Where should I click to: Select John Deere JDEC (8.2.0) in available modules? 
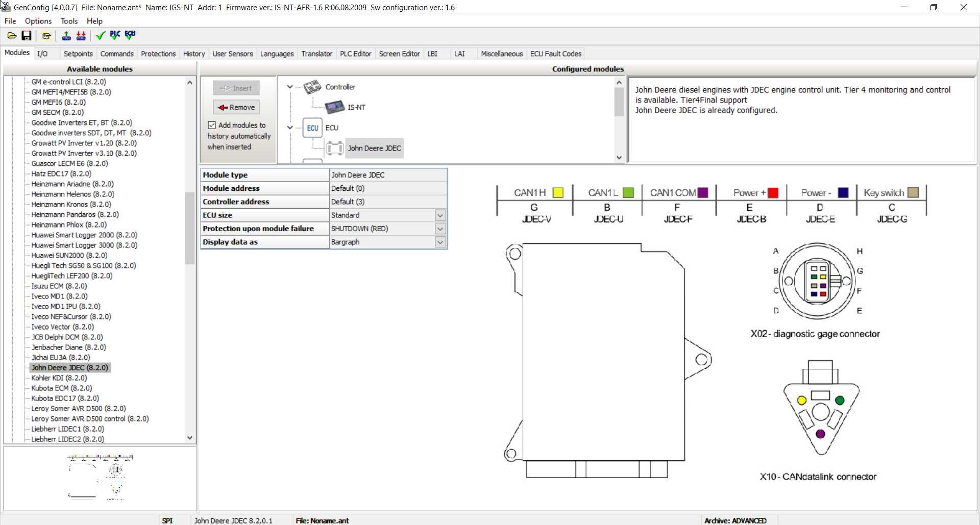[x=70, y=367]
